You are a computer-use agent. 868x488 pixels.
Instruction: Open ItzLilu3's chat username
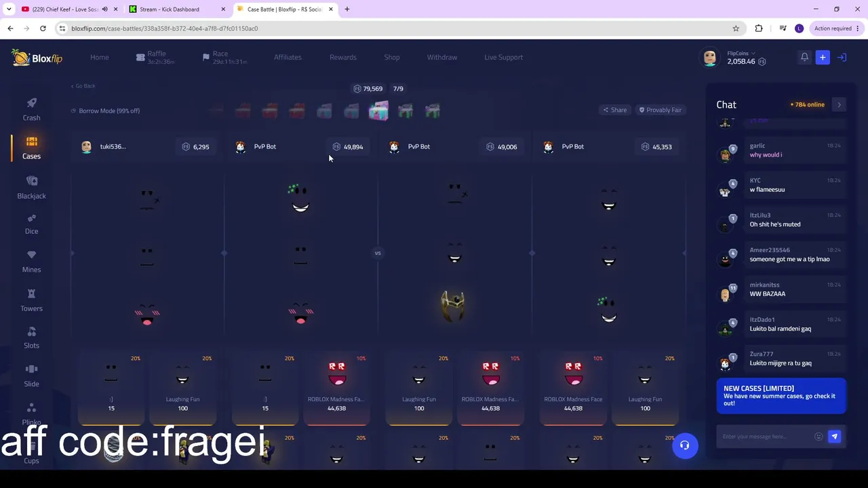point(760,216)
